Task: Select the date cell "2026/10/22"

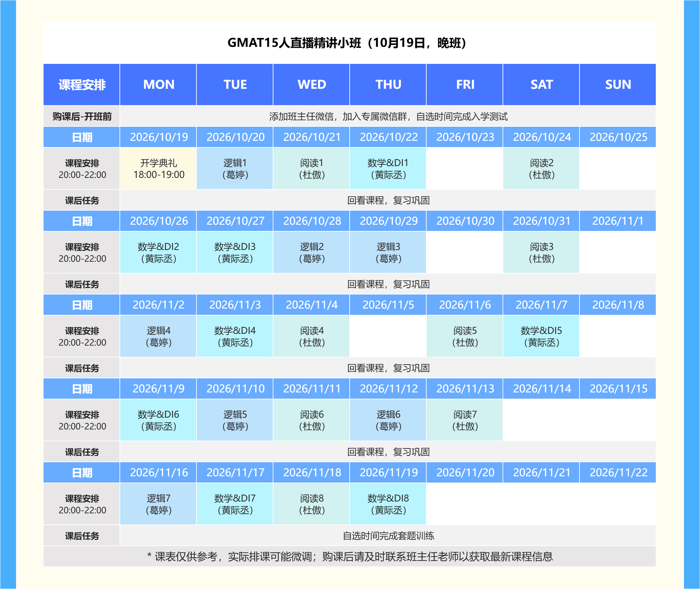Action: click(x=388, y=137)
